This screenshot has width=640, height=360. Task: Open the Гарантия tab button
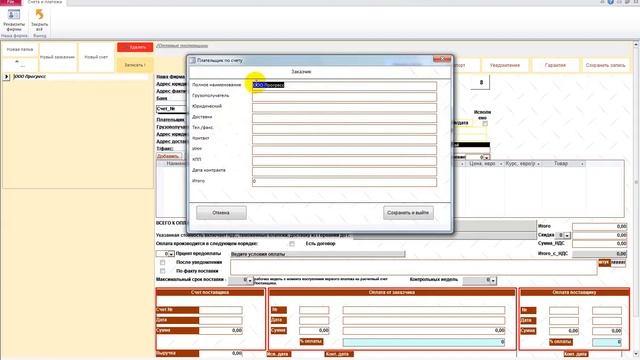coord(555,65)
